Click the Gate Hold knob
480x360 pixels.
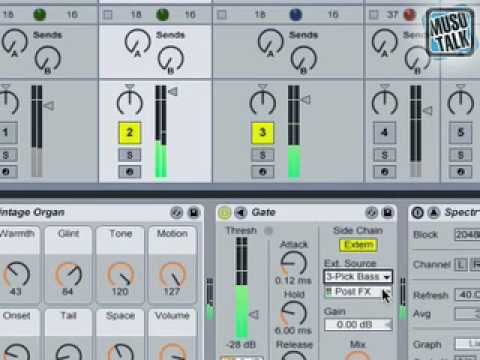point(293,313)
